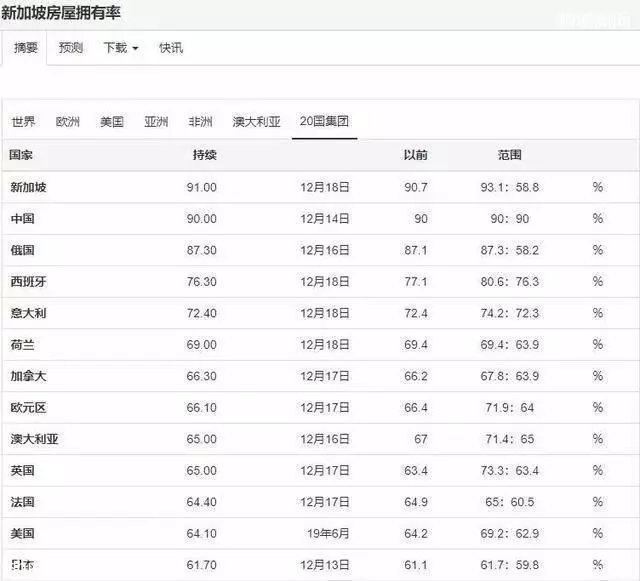Click the range 74.2: 72.3
The height and width of the screenshot is (581, 640).
click(509, 313)
